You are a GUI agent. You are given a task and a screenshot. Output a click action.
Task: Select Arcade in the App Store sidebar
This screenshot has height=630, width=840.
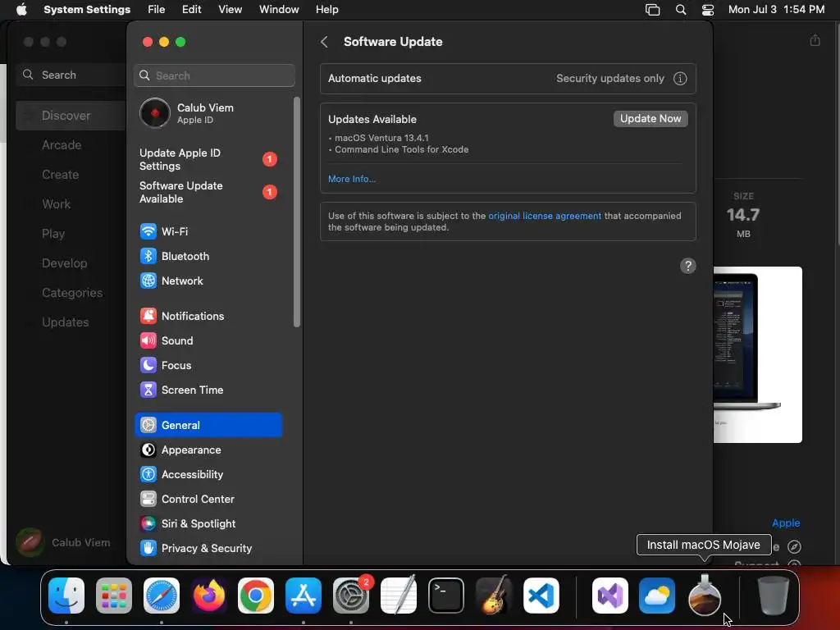(x=71, y=145)
